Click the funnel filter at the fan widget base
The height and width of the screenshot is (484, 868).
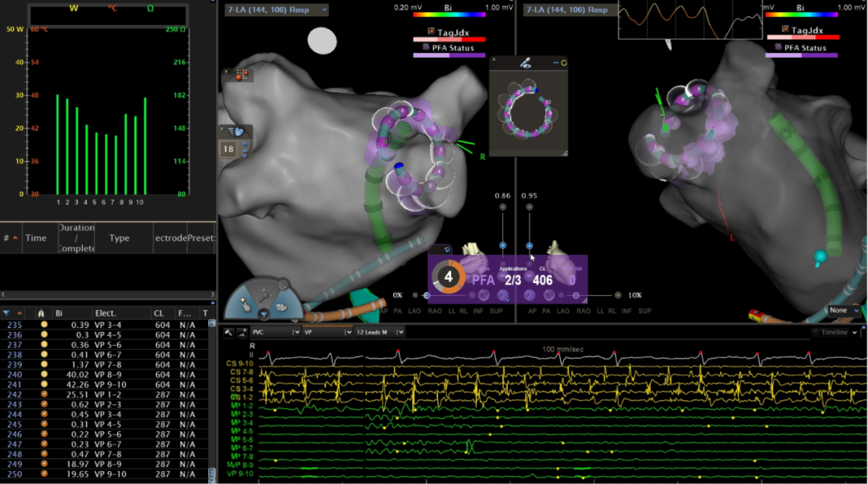coord(264,314)
